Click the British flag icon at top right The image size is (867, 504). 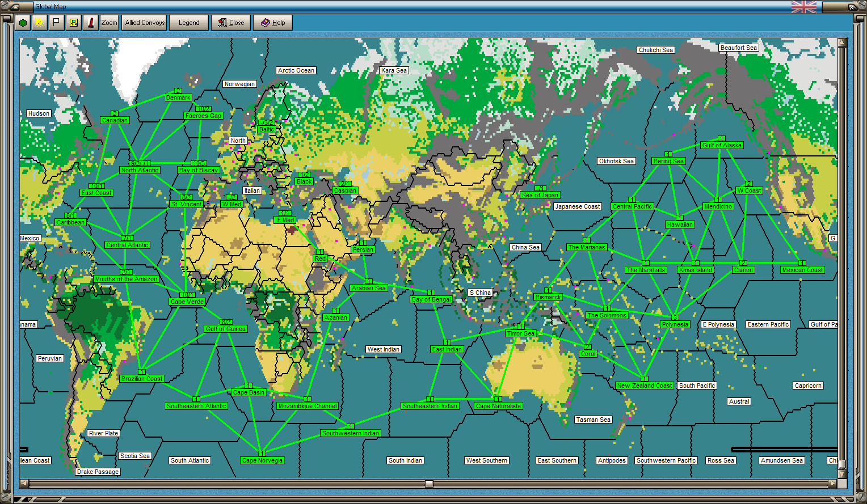[803, 7]
